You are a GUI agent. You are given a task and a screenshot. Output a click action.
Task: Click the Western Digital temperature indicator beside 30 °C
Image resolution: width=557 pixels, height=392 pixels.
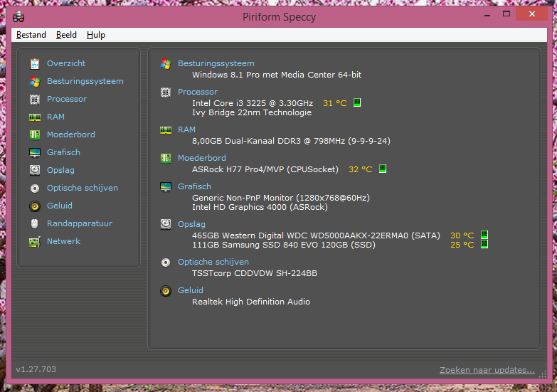coord(484,235)
